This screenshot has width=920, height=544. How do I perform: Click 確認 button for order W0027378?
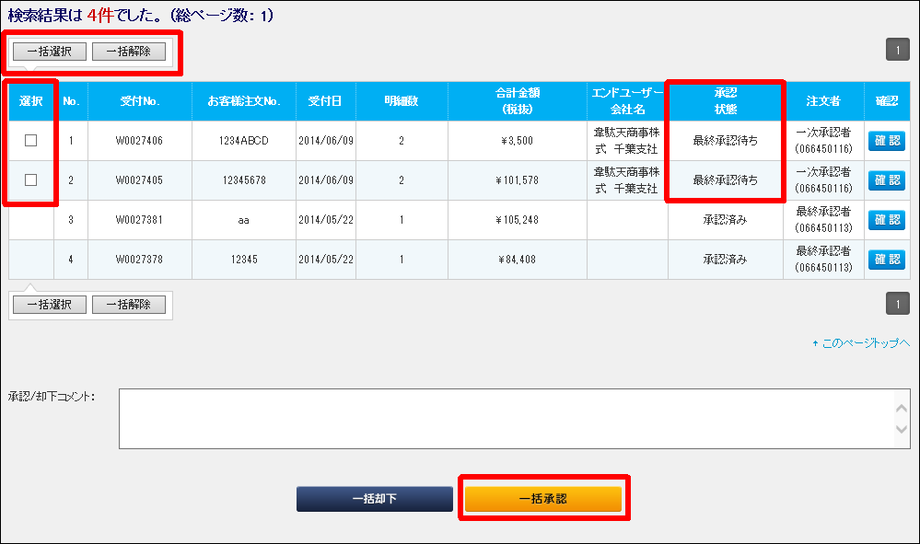pyautogui.click(x=886, y=260)
